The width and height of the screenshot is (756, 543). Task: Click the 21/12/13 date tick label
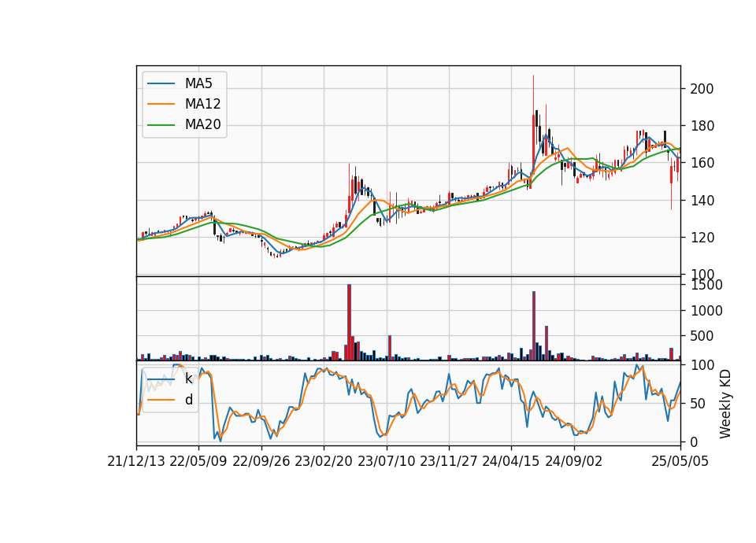coord(136,461)
